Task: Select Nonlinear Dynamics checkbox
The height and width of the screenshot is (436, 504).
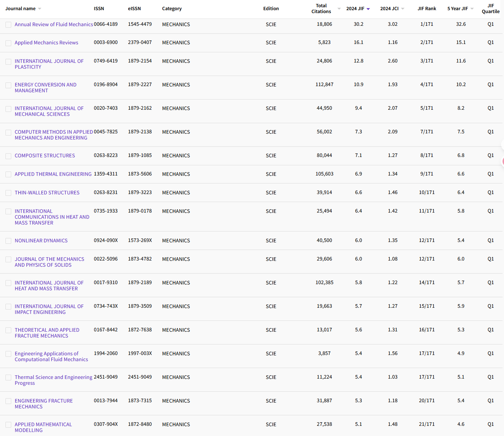Action: pos(8,241)
